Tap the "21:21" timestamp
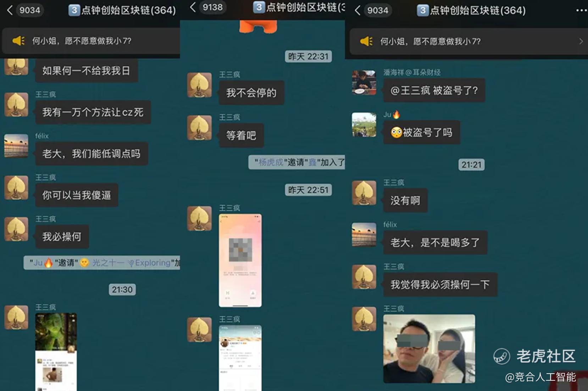The image size is (588, 391). [471, 165]
